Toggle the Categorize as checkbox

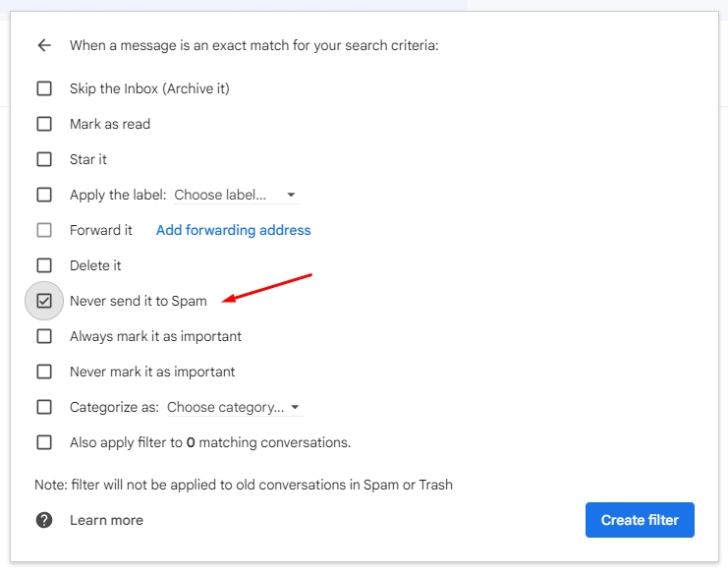coord(44,407)
